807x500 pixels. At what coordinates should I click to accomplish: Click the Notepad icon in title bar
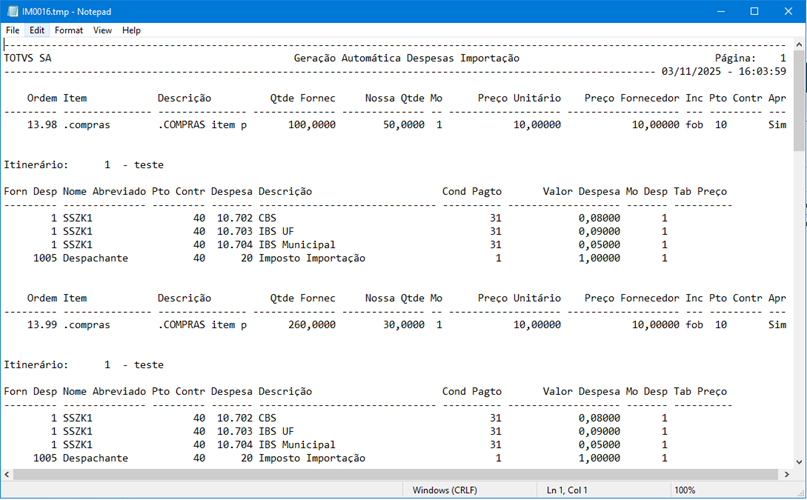click(x=12, y=11)
